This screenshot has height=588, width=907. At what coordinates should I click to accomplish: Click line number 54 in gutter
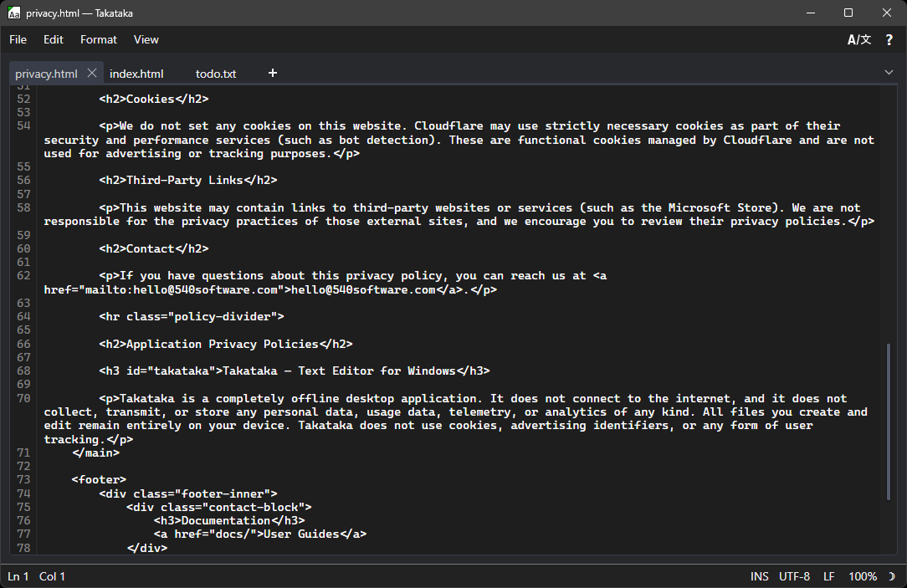coord(23,126)
